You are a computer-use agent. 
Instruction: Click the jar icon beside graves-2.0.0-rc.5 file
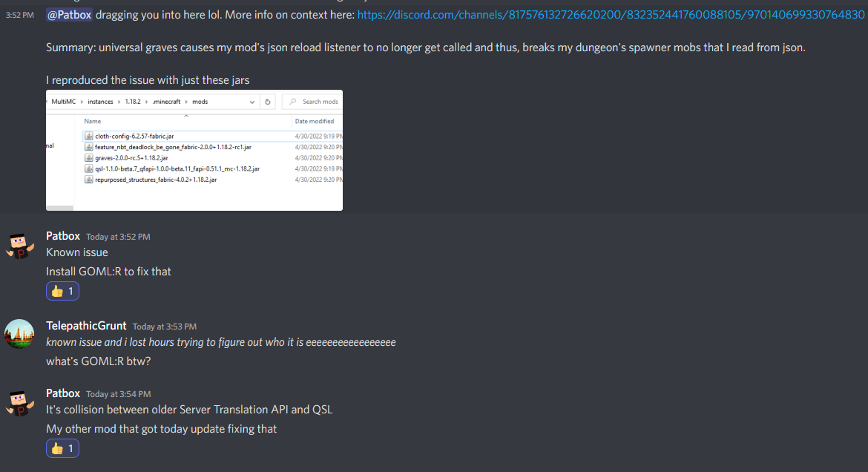tap(88, 157)
